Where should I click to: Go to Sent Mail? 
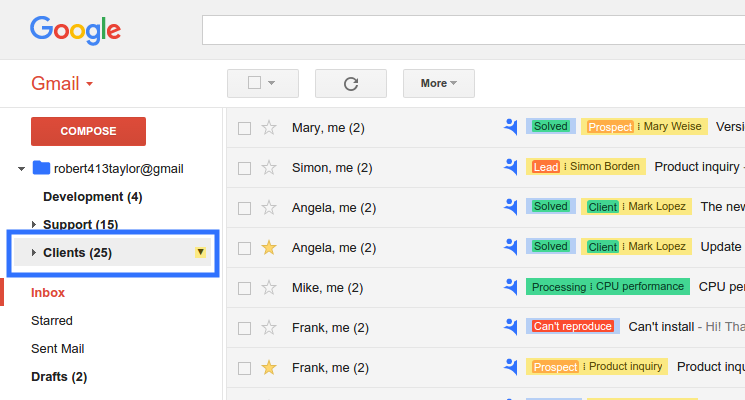(57, 349)
